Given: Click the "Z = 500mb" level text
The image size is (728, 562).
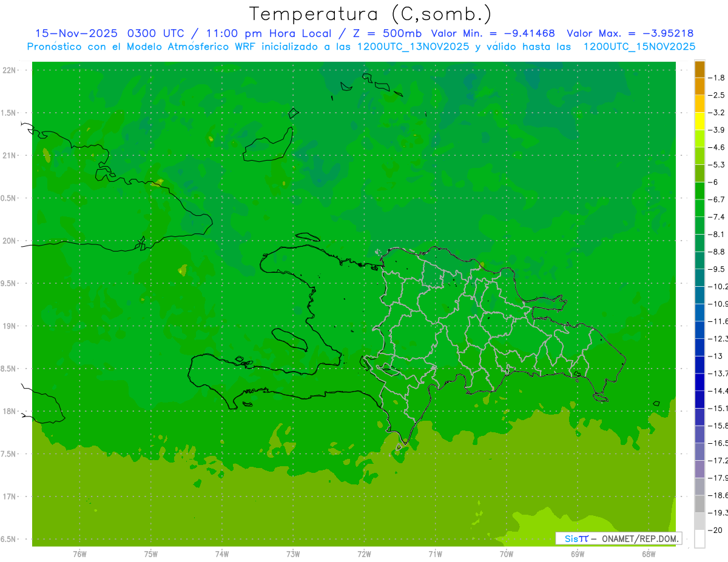Looking at the screenshot, I should [387, 33].
